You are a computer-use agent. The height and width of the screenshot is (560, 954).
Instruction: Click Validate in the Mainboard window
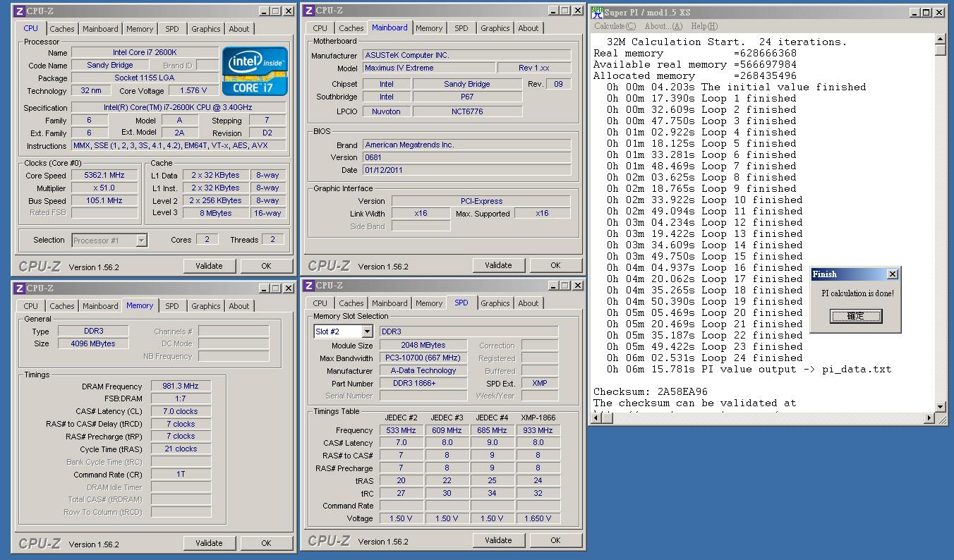498,265
